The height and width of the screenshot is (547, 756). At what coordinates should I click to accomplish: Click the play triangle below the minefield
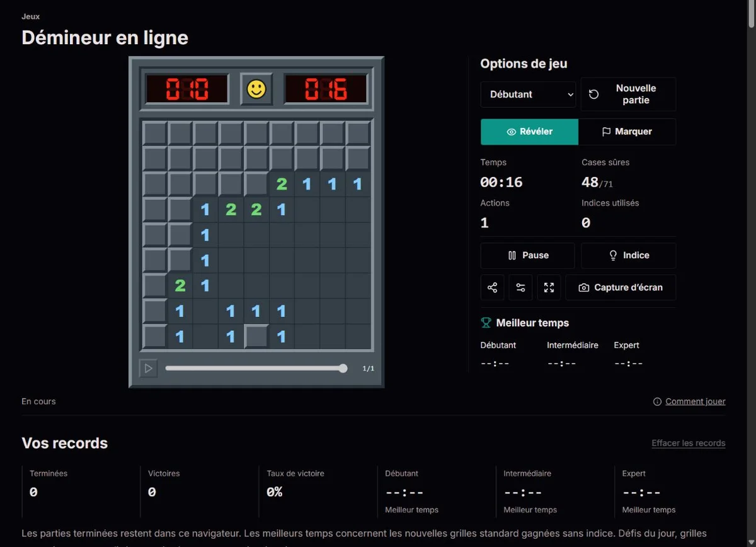(x=148, y=368)
